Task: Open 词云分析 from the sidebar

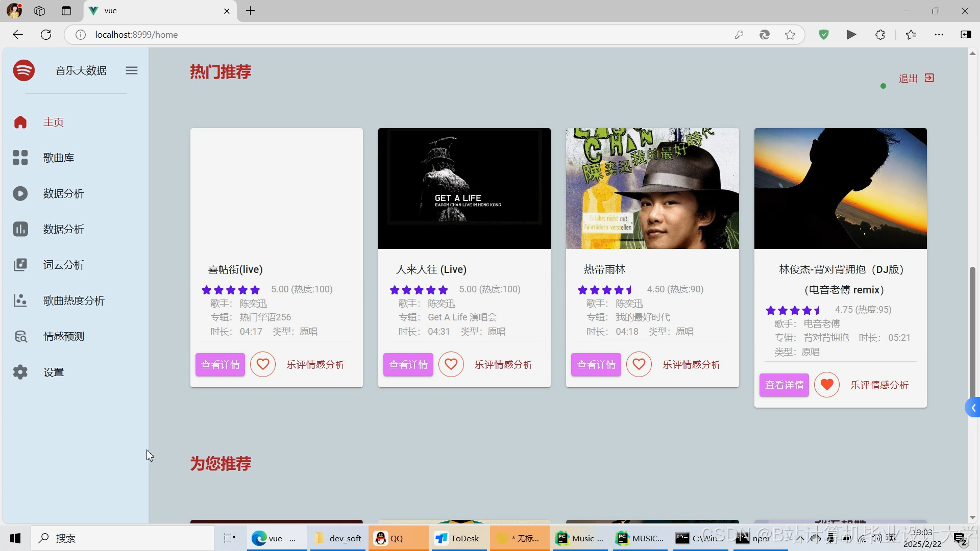Action: pyautogui.click(x=63, y=265)
